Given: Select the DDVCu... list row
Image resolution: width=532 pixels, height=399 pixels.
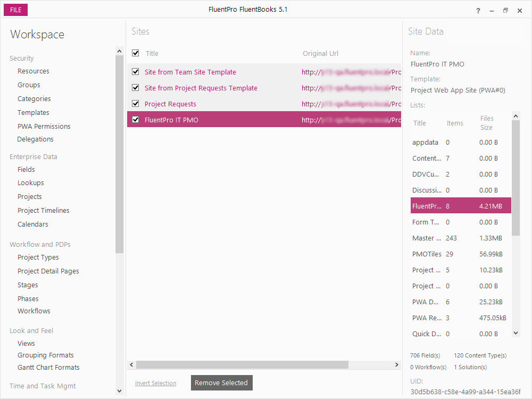Looking at the screenshot, I should (x=461, y=174).
